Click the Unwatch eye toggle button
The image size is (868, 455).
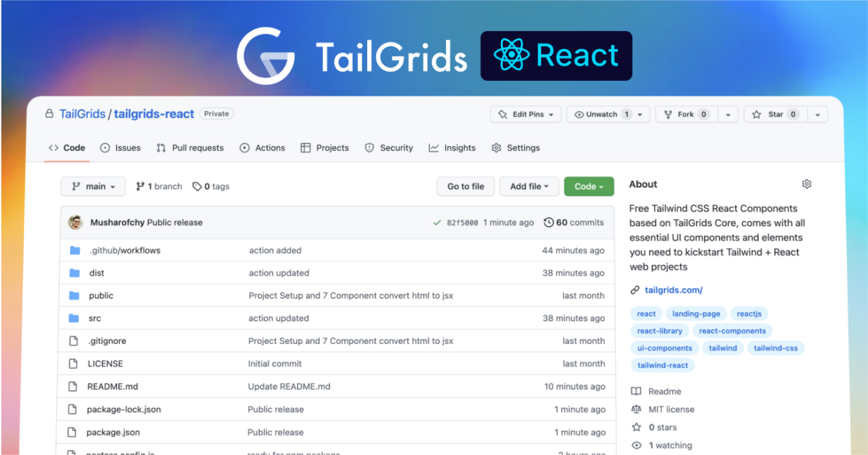pyautogui.click(x=603, y=114)
